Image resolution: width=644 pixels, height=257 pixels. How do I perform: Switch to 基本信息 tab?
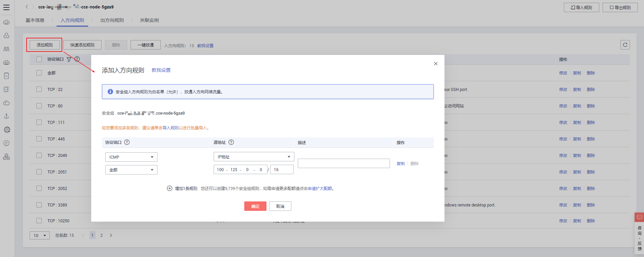click(x=35, y=20)
